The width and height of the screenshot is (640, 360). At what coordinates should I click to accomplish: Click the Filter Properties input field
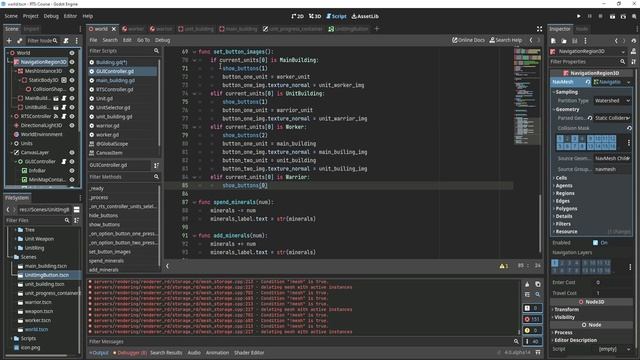pyautogui.click(x=584, y=62)
